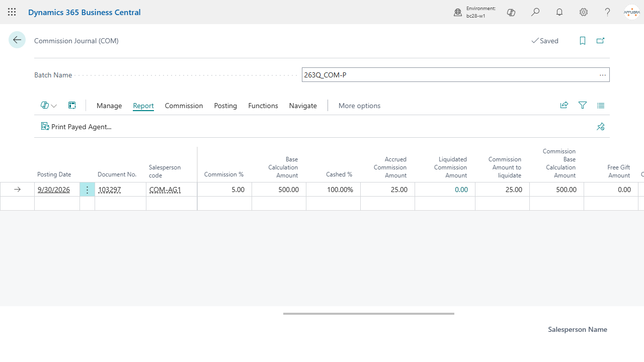Click the Accrued Commission Amount header
Screen dimensions: 644x362
(x=390, y=167)
